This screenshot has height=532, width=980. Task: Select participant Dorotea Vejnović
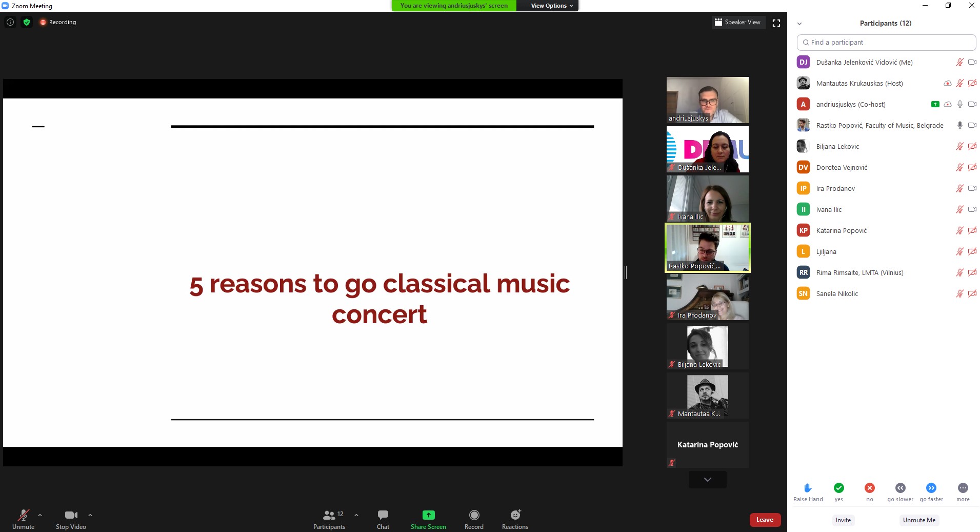click(886, 167)
